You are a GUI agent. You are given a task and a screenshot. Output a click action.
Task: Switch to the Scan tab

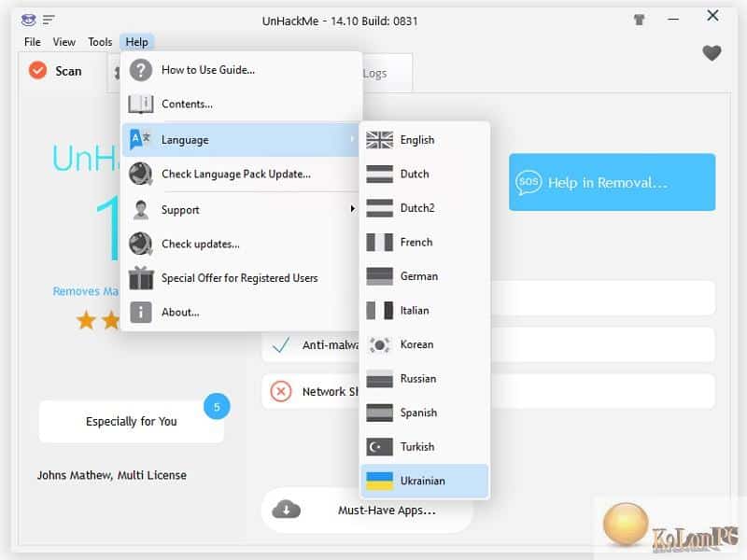[x=63, y=72]
